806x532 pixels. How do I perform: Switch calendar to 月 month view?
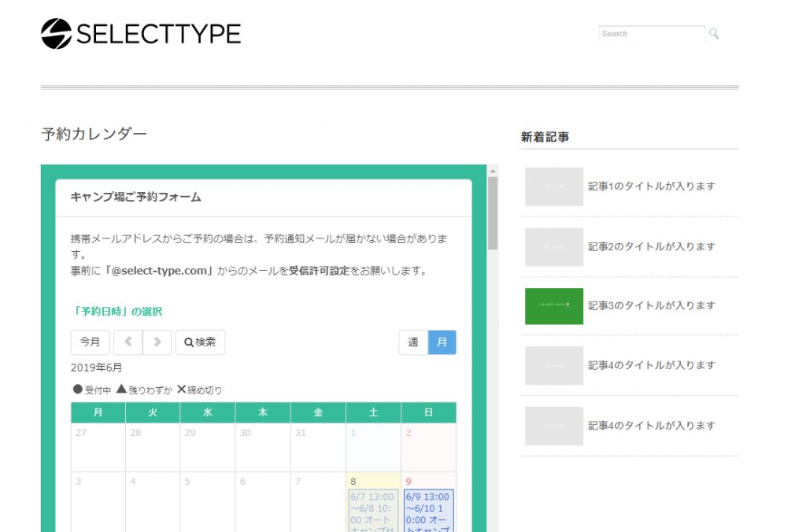442,342
